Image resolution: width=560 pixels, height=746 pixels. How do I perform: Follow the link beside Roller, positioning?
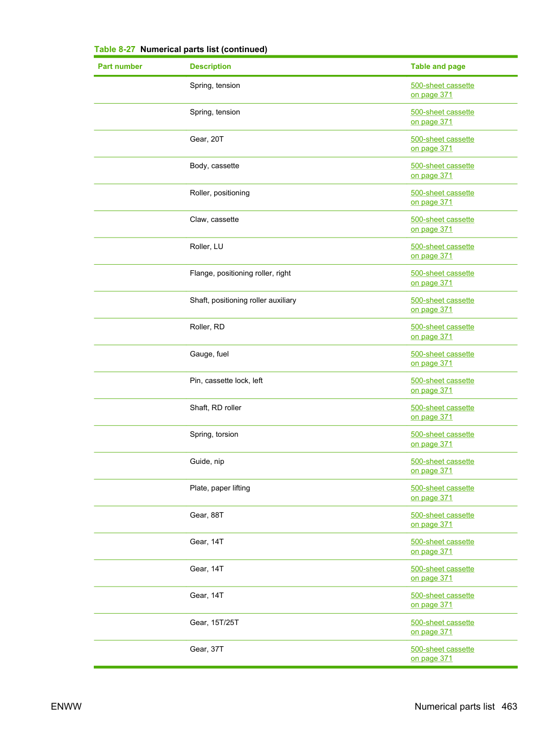point(442,197)
